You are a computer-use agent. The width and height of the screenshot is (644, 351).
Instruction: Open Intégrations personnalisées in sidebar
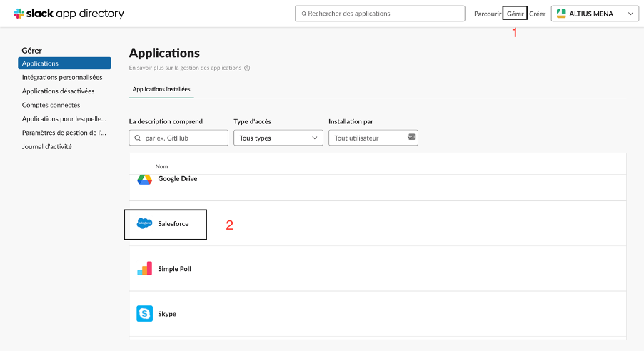(x=62, y=77)
